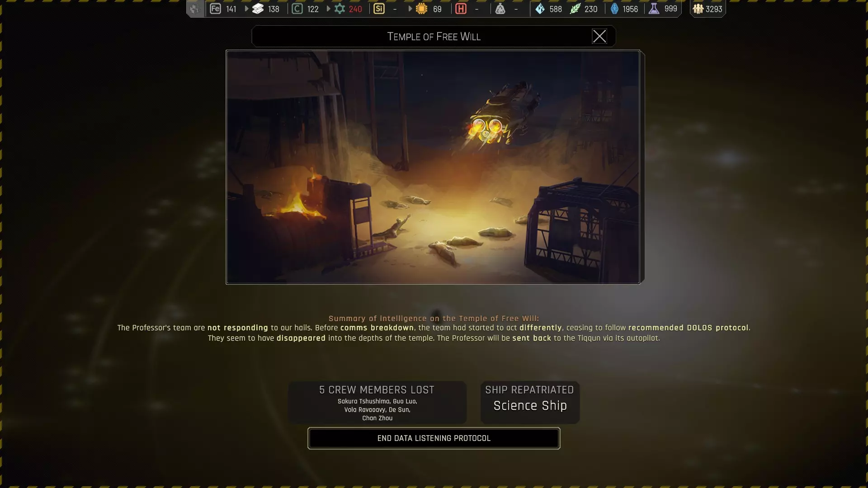Click the gray planet icon at bar left
868x488 pixels.
tap(195, 9)
